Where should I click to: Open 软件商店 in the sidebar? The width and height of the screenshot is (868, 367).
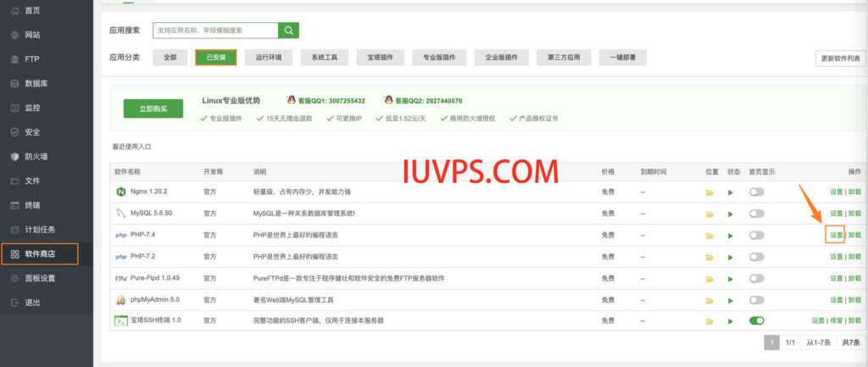[39, 254]
